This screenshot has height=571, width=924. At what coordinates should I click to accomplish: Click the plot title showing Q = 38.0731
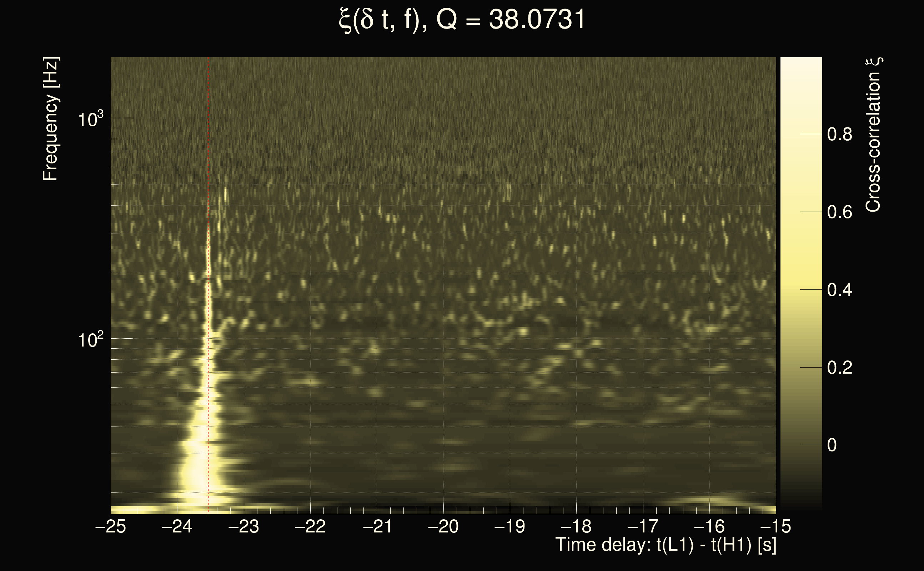(x=462, y=20)
